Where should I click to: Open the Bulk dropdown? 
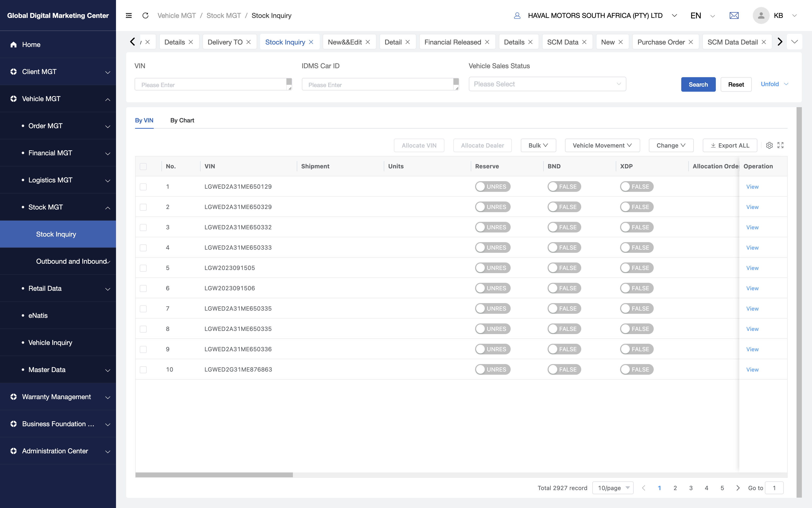(x=538, y=145)
